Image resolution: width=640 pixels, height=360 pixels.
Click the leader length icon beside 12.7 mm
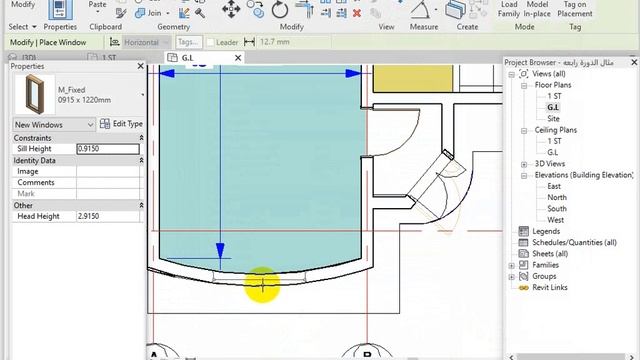click(x=249, y=42)
